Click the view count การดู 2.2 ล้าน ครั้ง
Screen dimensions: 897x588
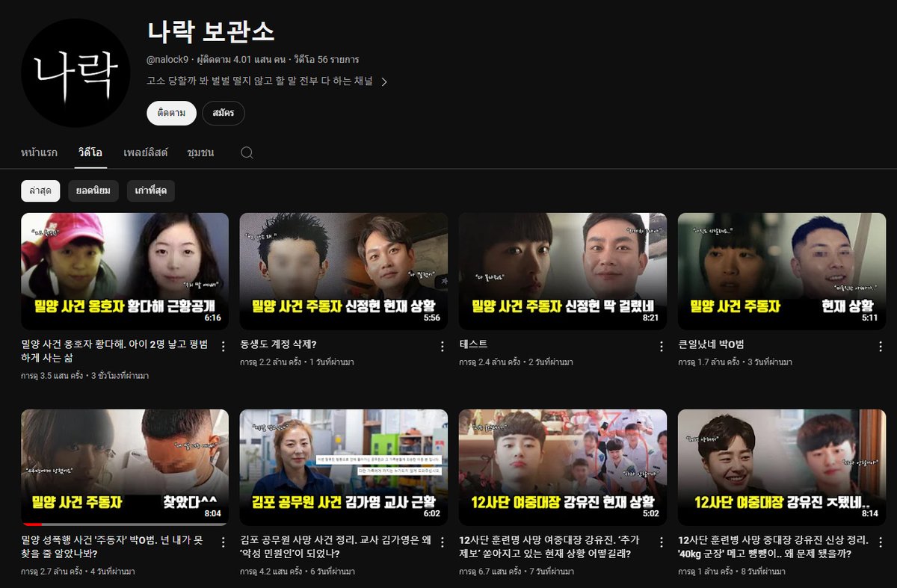pos(271,362)
